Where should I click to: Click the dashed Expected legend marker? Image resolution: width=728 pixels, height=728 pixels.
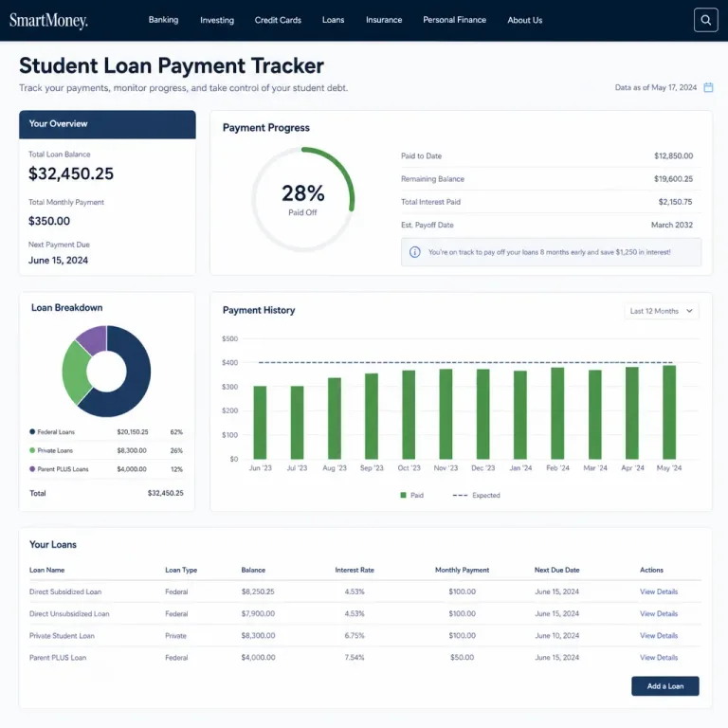pos(460,496)
